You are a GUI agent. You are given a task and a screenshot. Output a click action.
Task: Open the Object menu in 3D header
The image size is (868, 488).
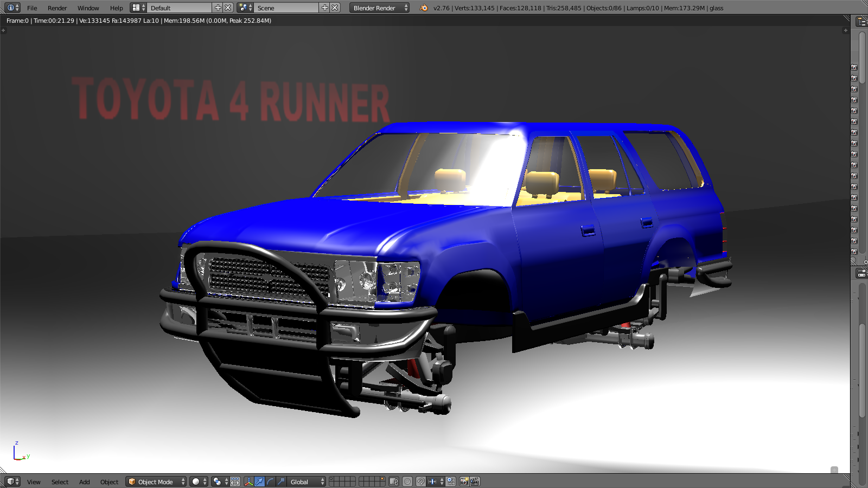pos(109,482)
